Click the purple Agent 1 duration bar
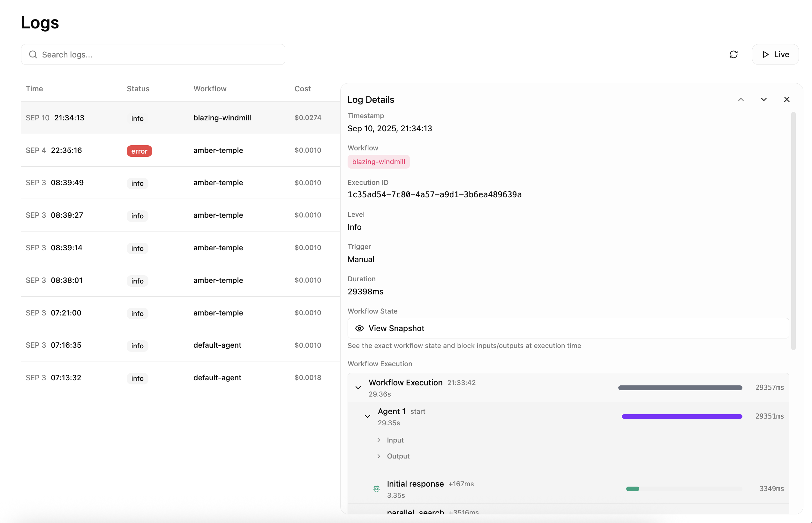812x523 pixels. (x=682, y=416)
